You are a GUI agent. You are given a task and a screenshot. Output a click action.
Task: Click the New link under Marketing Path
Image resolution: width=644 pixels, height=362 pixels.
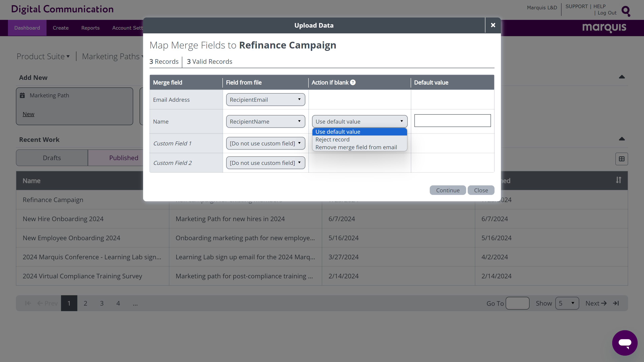point(28,114)
